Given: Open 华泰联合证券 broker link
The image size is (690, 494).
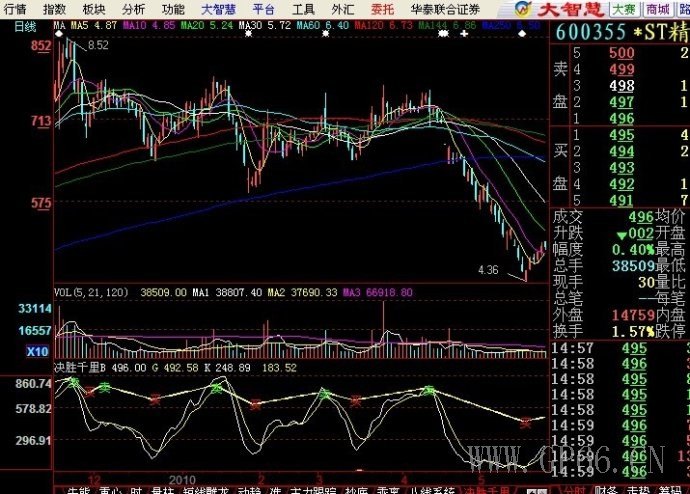Looking at the screenshot, I should click(x=432, y=8).
